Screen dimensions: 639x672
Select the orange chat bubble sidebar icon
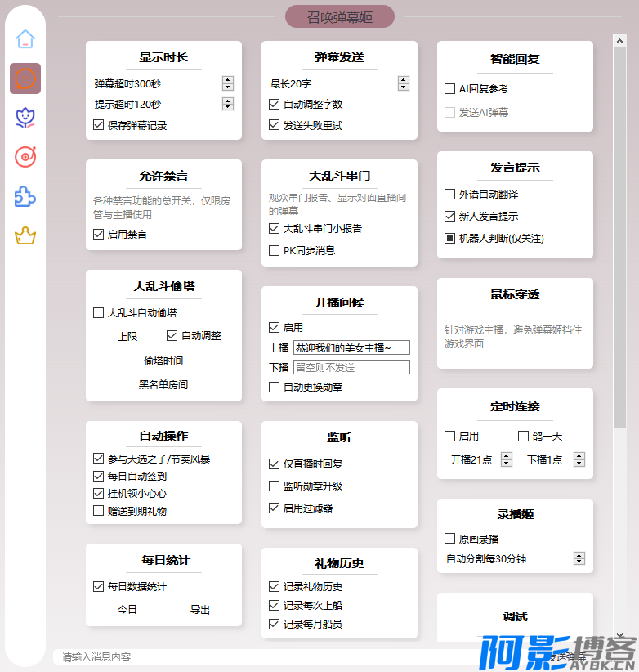[x=25, y=78]
